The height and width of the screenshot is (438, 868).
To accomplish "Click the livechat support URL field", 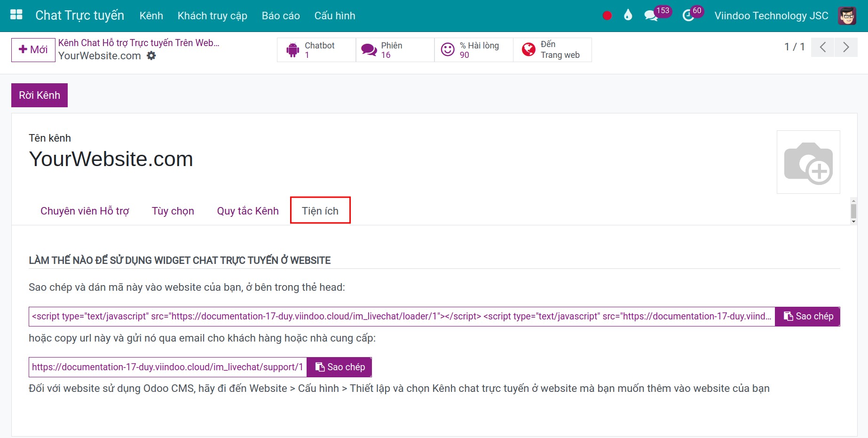I will coord(167,367).
